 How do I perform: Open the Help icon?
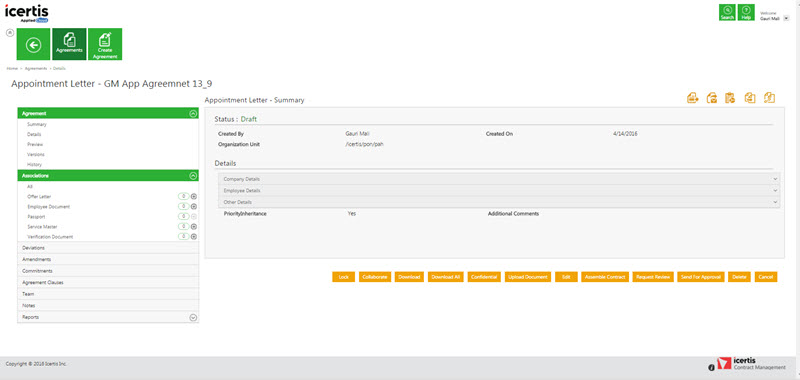[746, 12]
